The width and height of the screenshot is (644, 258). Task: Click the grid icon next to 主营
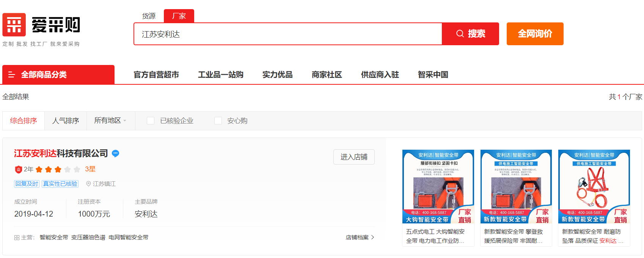[x=17, y=238]
